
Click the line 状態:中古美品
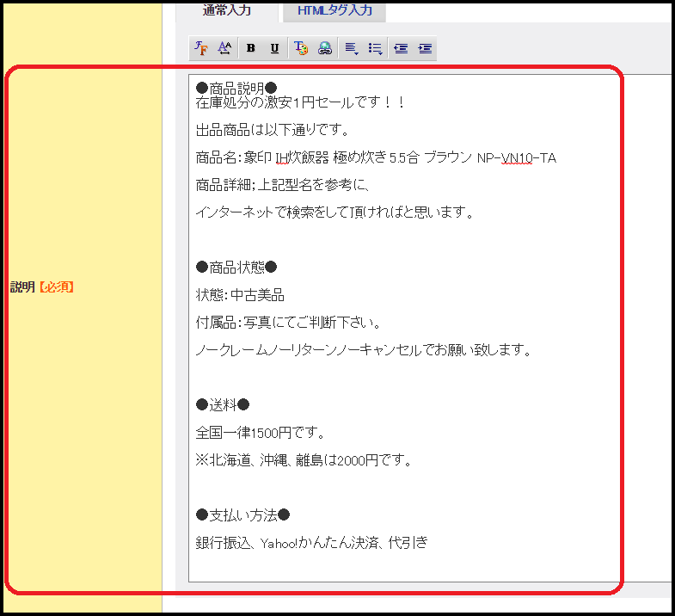240,295
